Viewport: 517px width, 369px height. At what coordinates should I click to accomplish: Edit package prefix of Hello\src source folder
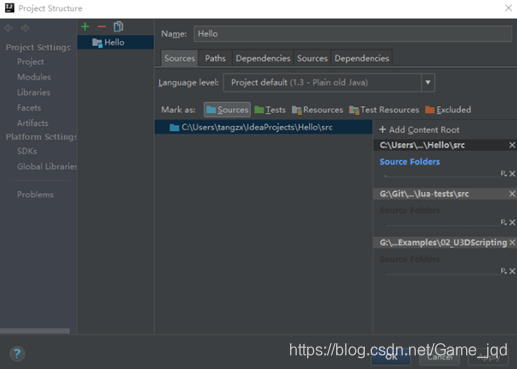[x=503, y=173]
